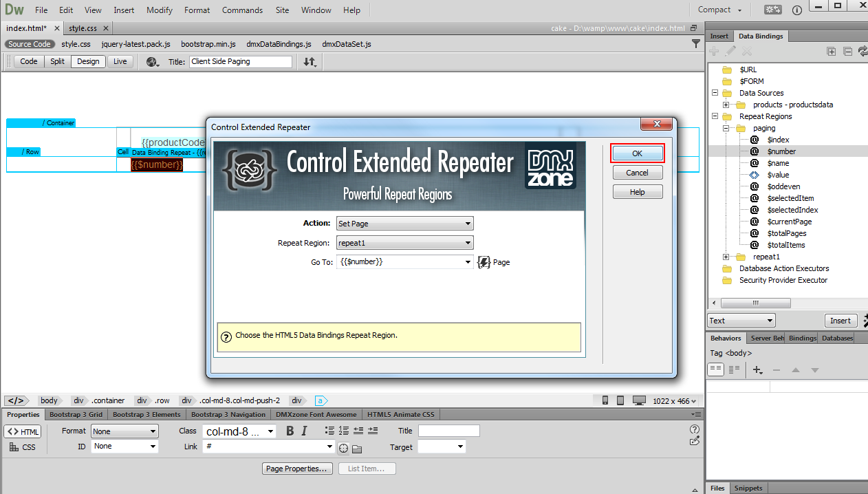The image size is (868, 494).
Task: Select the $value binding tree item
Action: pyautogui.click(x=778, y=175)
